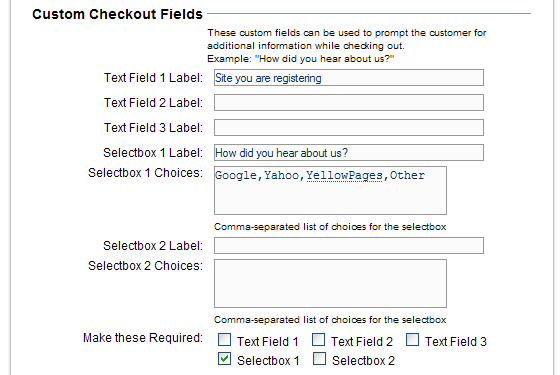
Task: Click the 'Selectbox 1 Choices:' caption text
Action: pyautogui.click(x=145, y=173)
